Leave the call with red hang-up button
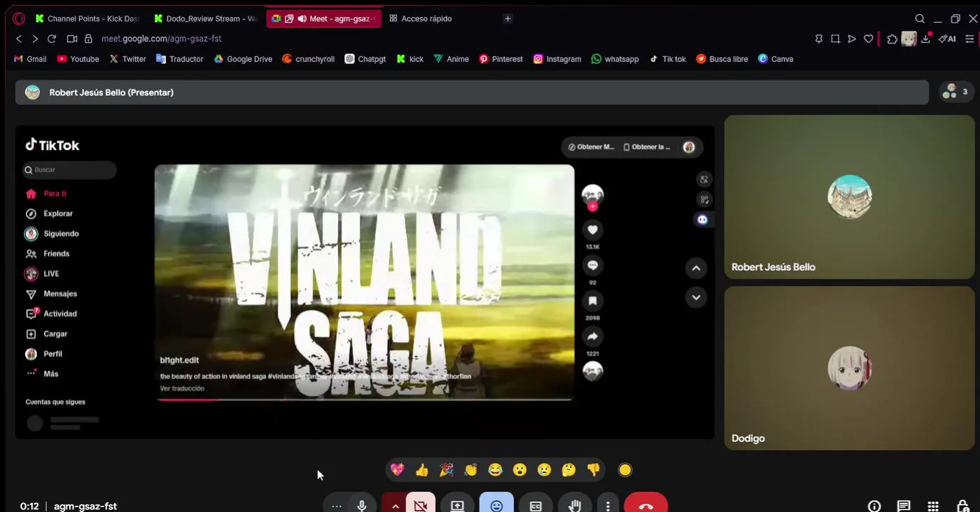This screenshot has width=980, height=512. [x=646, y=506]
